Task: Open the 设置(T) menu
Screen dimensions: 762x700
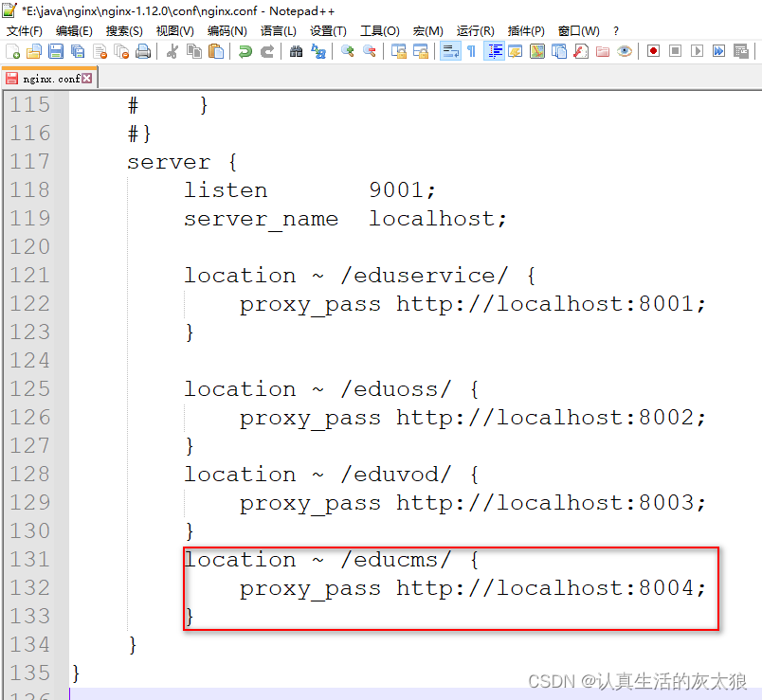Action: click(328, 31)
